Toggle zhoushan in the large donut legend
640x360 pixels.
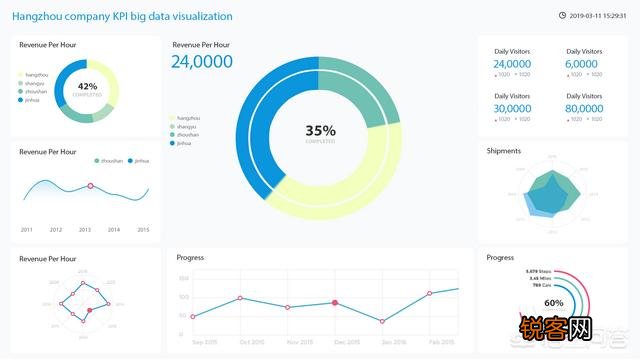[172, 135]
